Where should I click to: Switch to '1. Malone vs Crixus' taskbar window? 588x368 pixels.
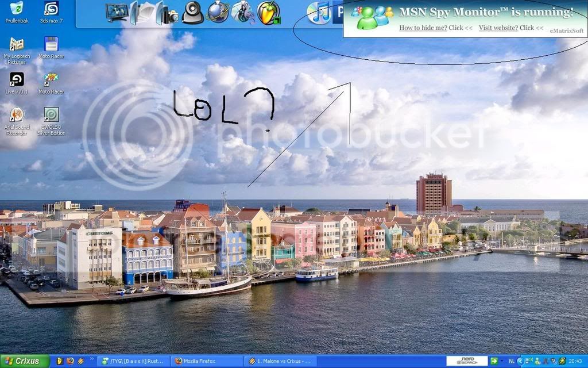click(280, 361)
